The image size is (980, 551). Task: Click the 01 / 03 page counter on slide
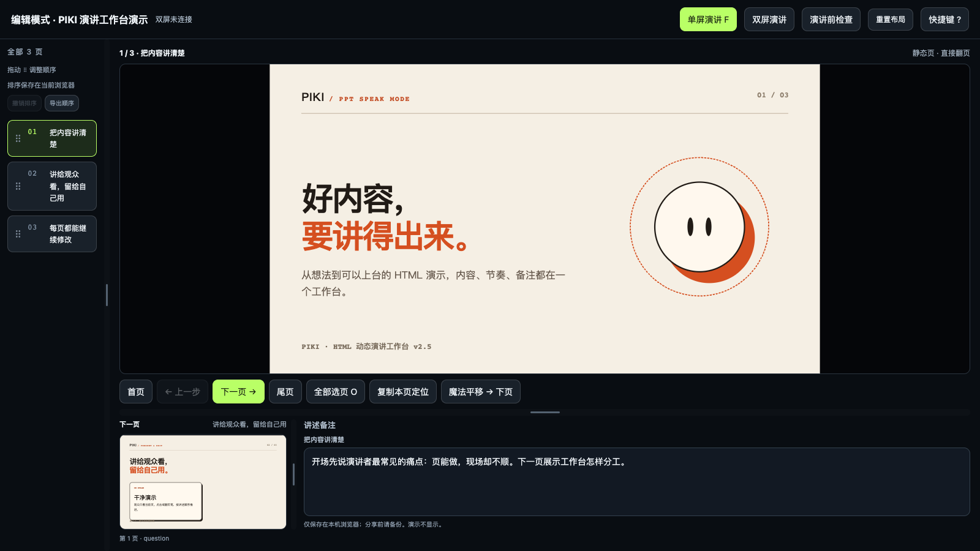(773, 95)
